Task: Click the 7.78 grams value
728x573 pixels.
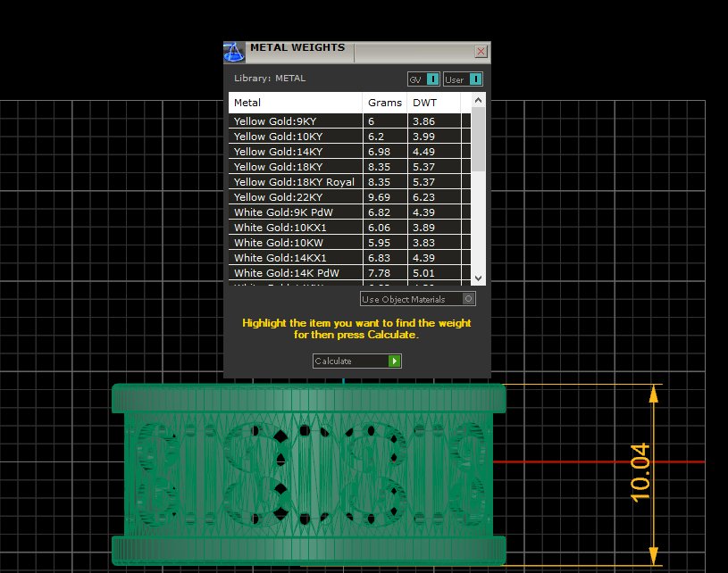Action: click(379, 273)
